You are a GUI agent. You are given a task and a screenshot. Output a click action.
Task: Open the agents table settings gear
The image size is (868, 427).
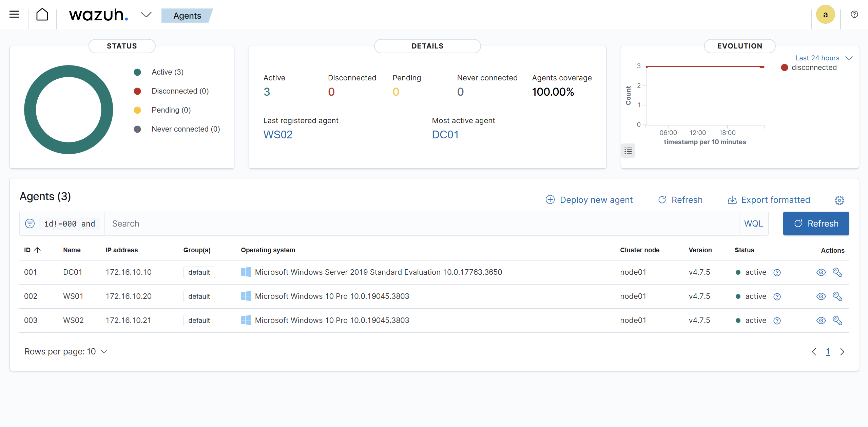[x=840, y=200]
